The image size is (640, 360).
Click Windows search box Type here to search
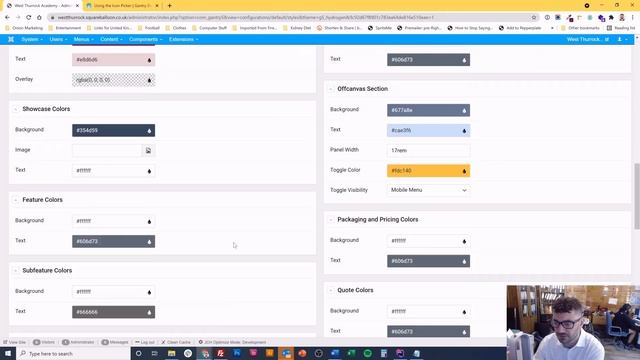click(73, 353)
